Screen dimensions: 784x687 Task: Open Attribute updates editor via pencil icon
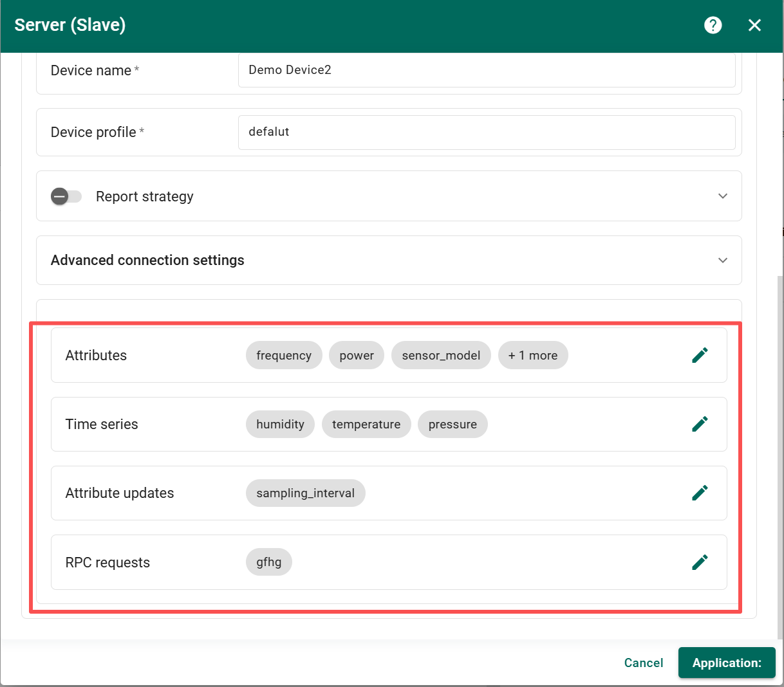700,493
